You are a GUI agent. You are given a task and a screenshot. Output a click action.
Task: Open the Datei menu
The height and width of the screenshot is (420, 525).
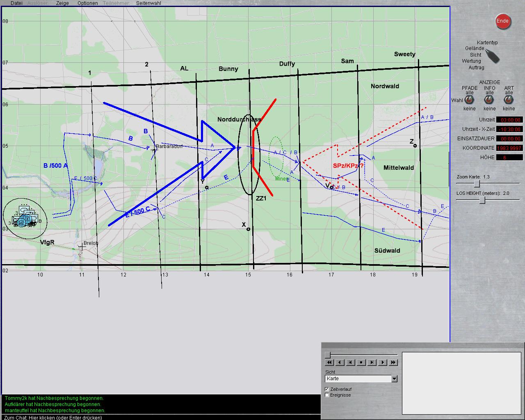coord(16,3)
